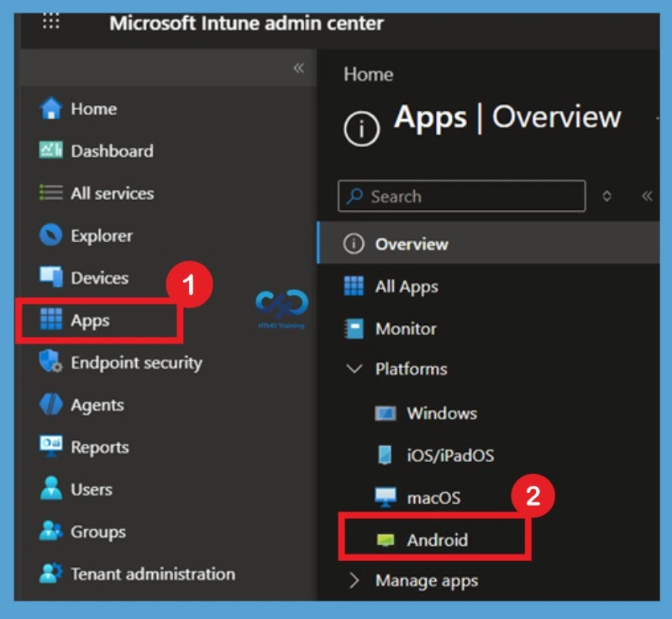The width and height of the screenshot is (672, 619).
Task: Collapse the left navigation sidebar
Action: point(299,68)
